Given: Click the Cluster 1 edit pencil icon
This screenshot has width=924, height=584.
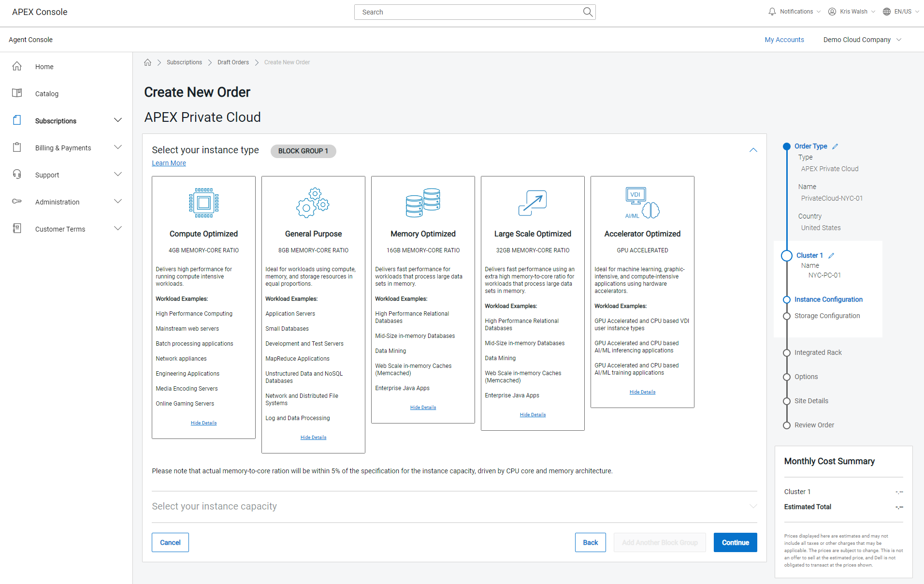Looking at the screenshot, I should 831,256.
